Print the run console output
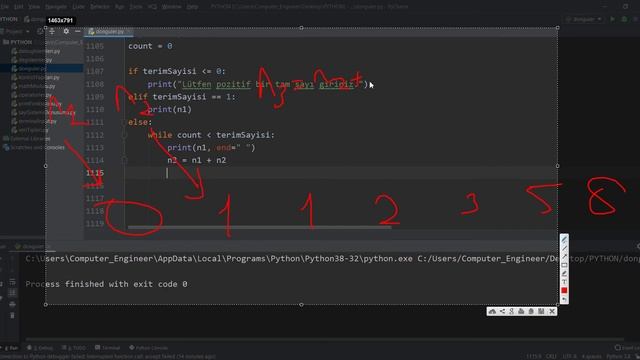 pyautogui.click(x=12, y=304)
